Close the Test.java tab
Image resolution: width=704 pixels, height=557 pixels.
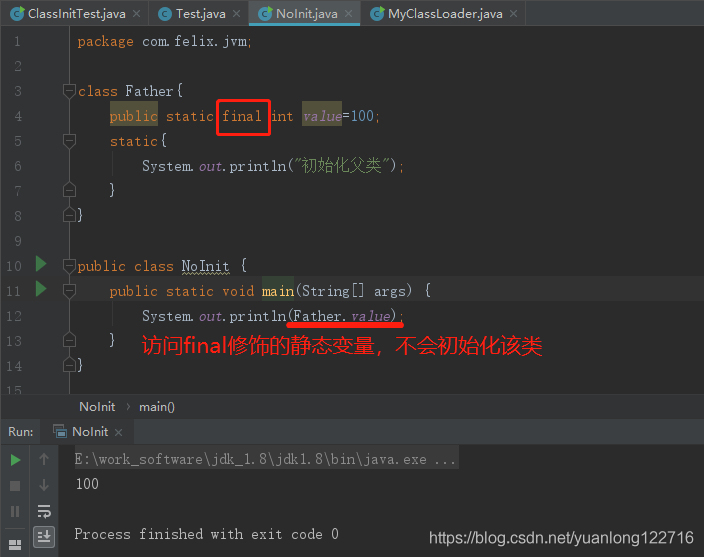pyautogui.click(x=237, y=14)
